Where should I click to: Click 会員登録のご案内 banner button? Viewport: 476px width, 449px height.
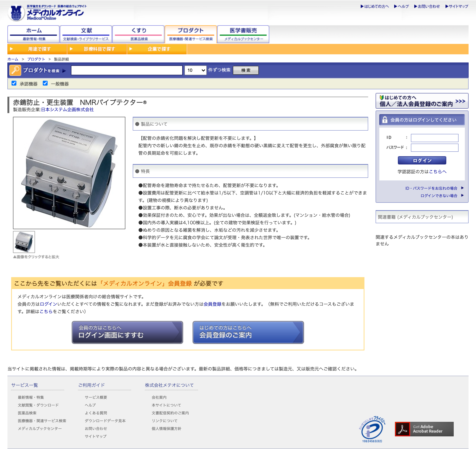coord(248,332)
